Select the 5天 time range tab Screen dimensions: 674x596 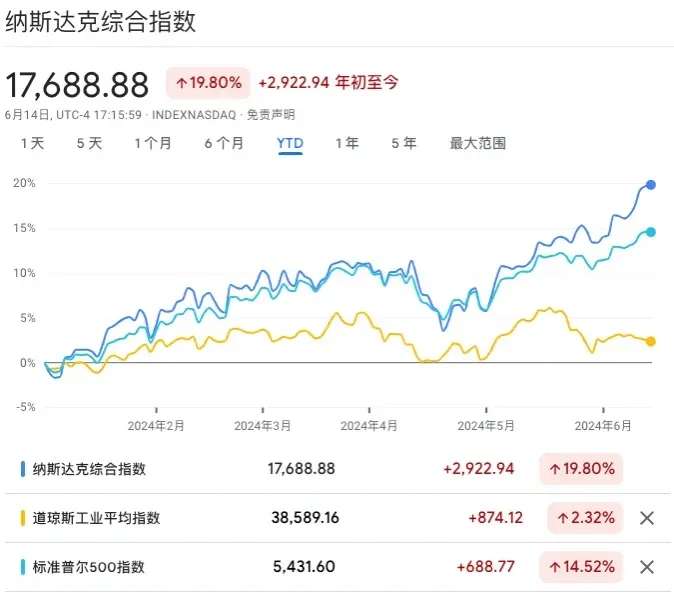[x=89, y=143]
